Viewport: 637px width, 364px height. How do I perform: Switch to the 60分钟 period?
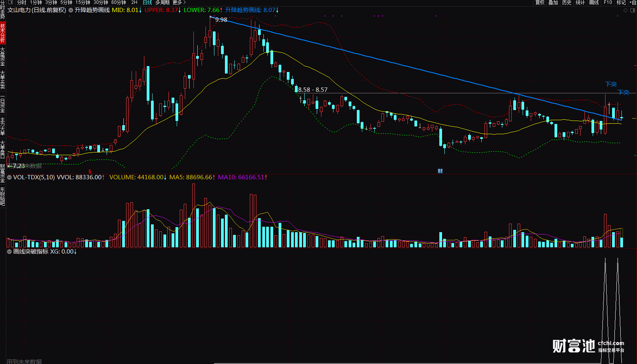119,2
